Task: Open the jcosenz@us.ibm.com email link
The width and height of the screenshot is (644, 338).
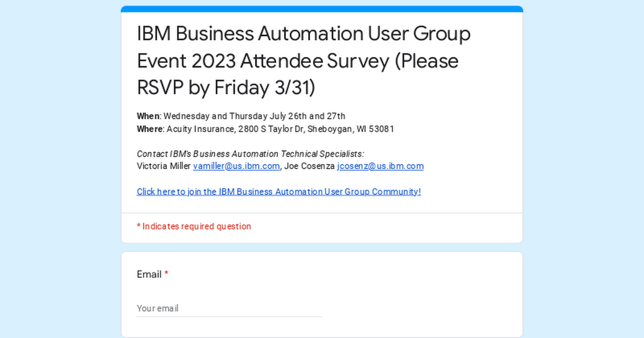Action: [380, 166]
